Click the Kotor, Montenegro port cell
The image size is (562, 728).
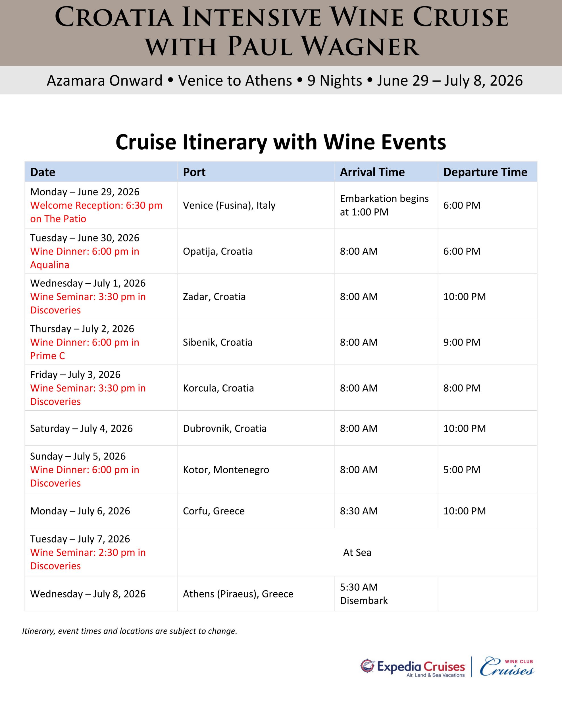point(226,470)
